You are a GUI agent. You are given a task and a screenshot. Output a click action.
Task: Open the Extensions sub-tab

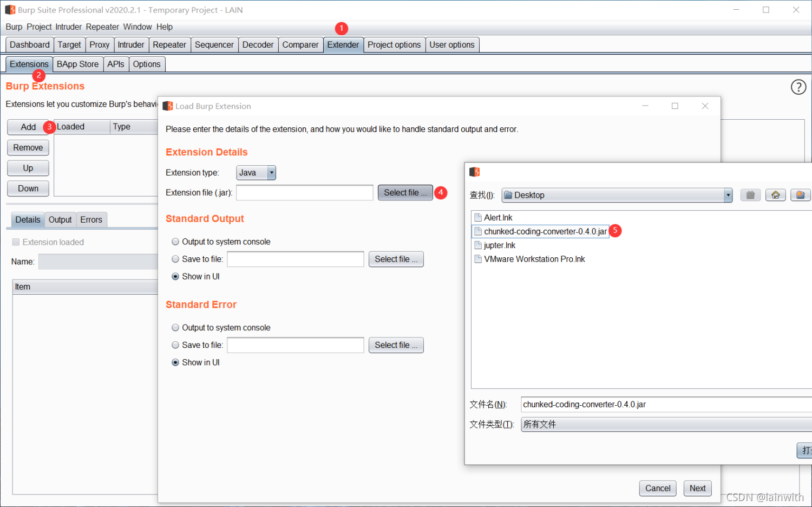[29, 64]
